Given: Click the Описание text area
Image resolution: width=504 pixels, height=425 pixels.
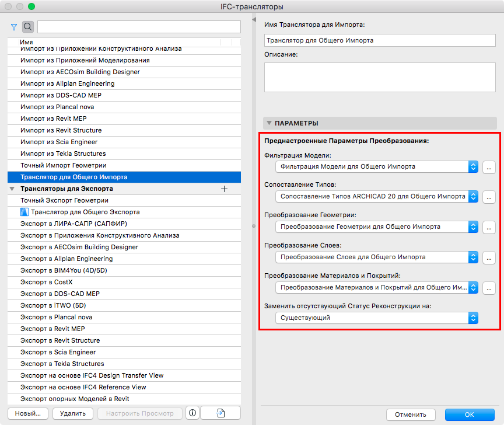Looking at the screenshot, I should click(380, 77).
